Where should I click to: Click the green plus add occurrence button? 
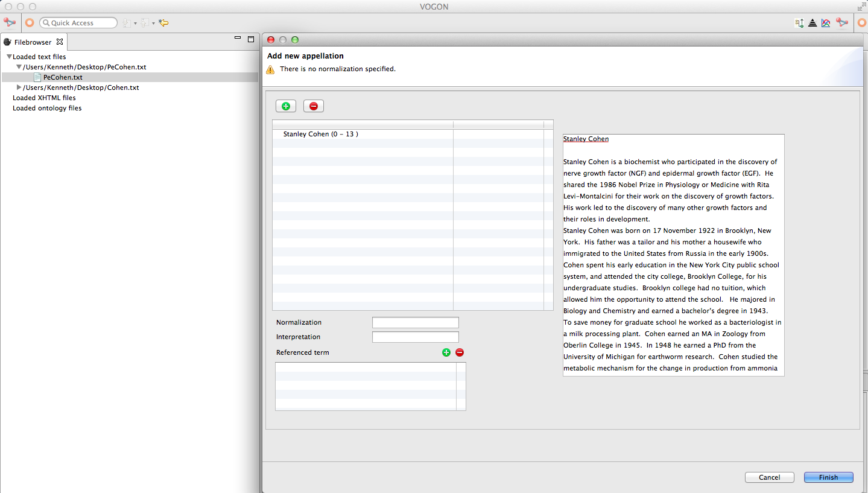tap(286, 106)
